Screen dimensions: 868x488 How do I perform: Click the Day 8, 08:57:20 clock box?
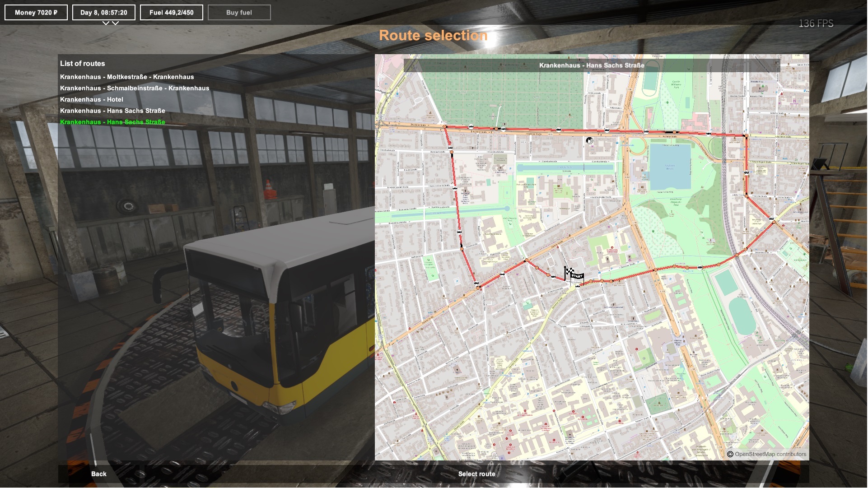pyautogui.click(x=104, y=13)
